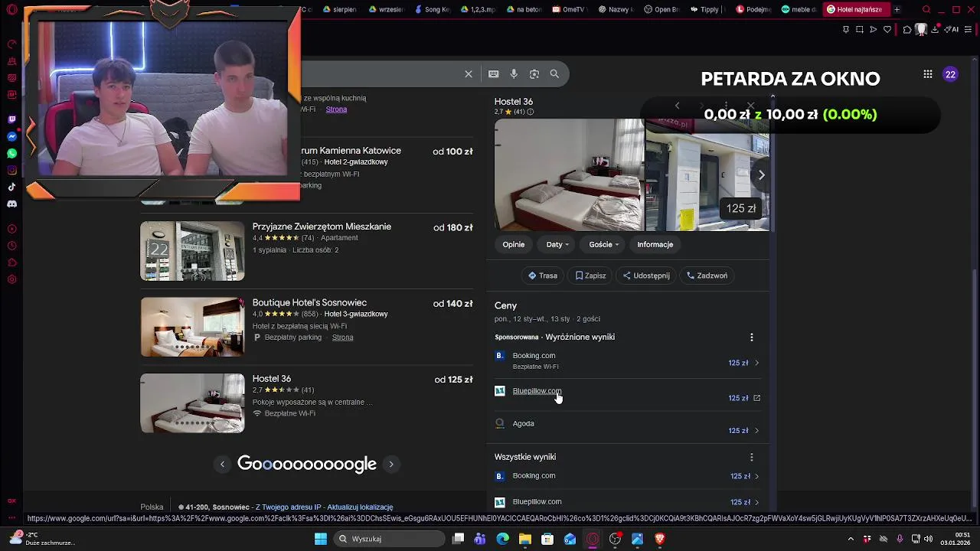
Task: Expand the Gości dropdown
Action: pyautogui.click(x=603, y=244)
